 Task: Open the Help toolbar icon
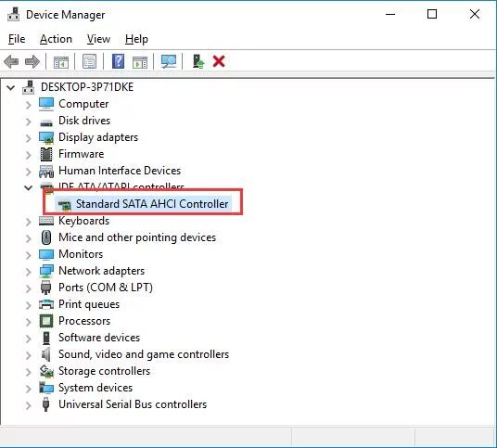119,61
